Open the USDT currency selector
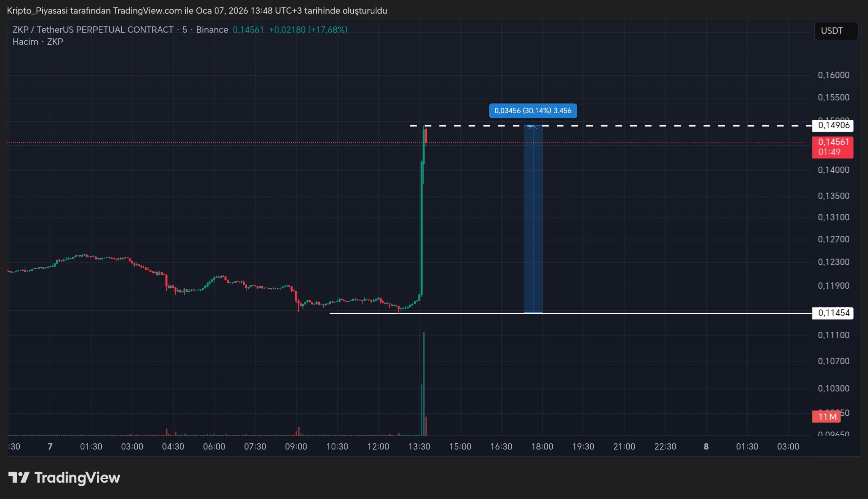868x499 pixels. click(x=835, y=31)
